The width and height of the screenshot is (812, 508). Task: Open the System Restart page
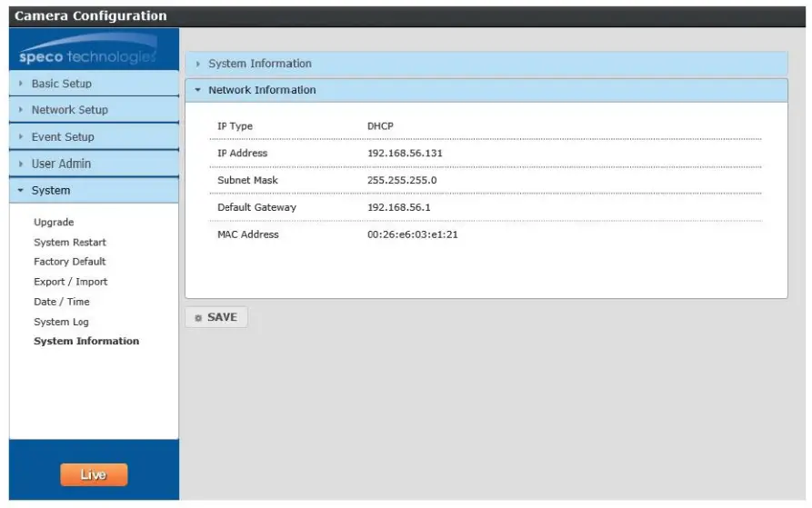[x=70, y=242]
